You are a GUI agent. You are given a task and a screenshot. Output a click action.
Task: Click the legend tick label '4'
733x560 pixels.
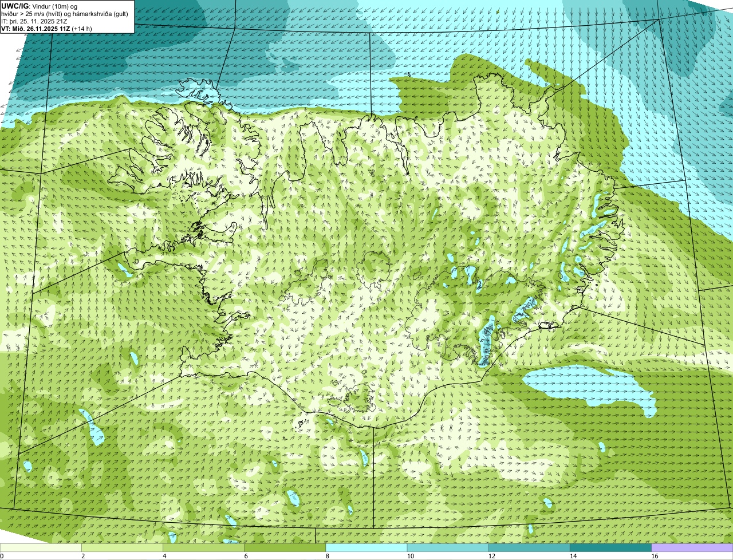[164, 556]
